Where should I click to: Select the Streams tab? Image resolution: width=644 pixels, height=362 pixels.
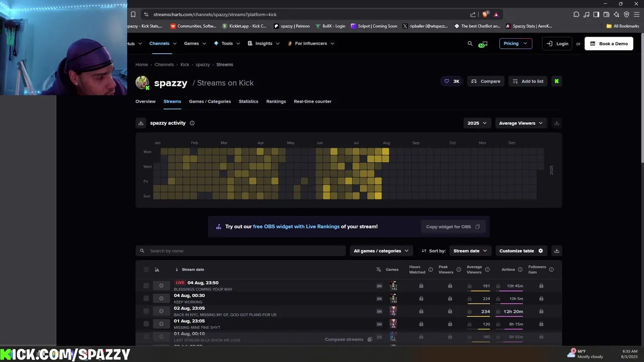click(172, 102)
